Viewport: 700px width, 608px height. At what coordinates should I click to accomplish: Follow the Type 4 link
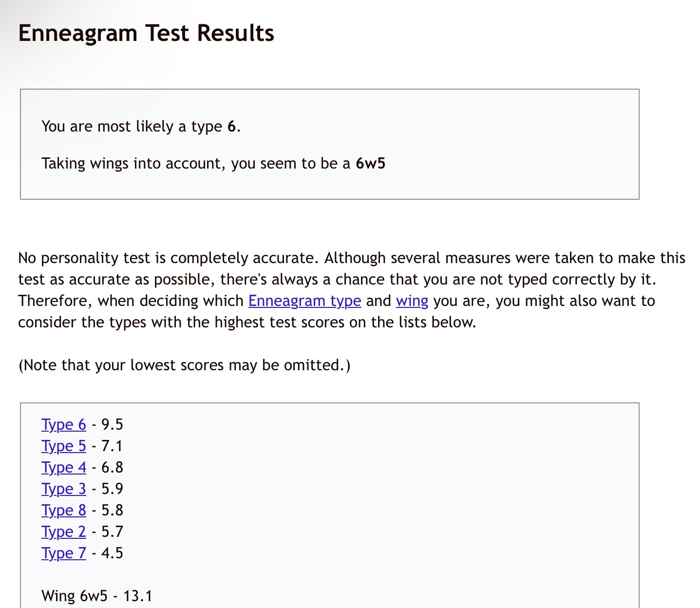(64, 468)
